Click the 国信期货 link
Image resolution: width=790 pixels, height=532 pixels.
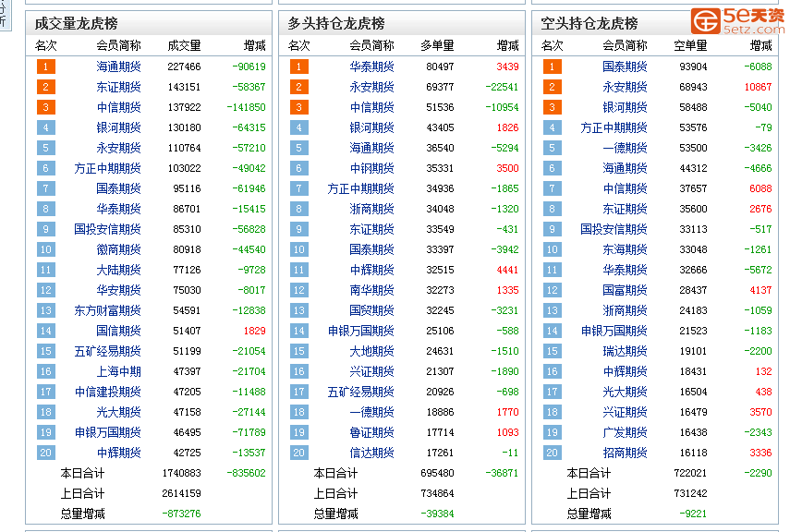click(118, 331)
